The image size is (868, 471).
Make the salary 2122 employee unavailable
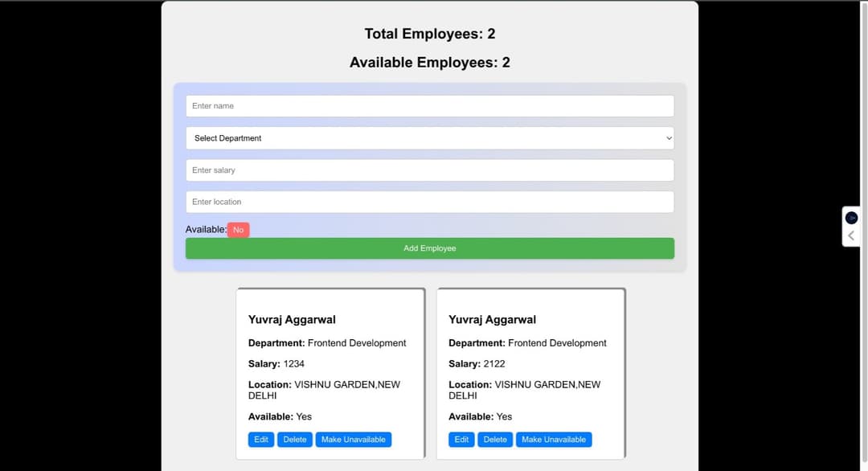coord(554,440)
